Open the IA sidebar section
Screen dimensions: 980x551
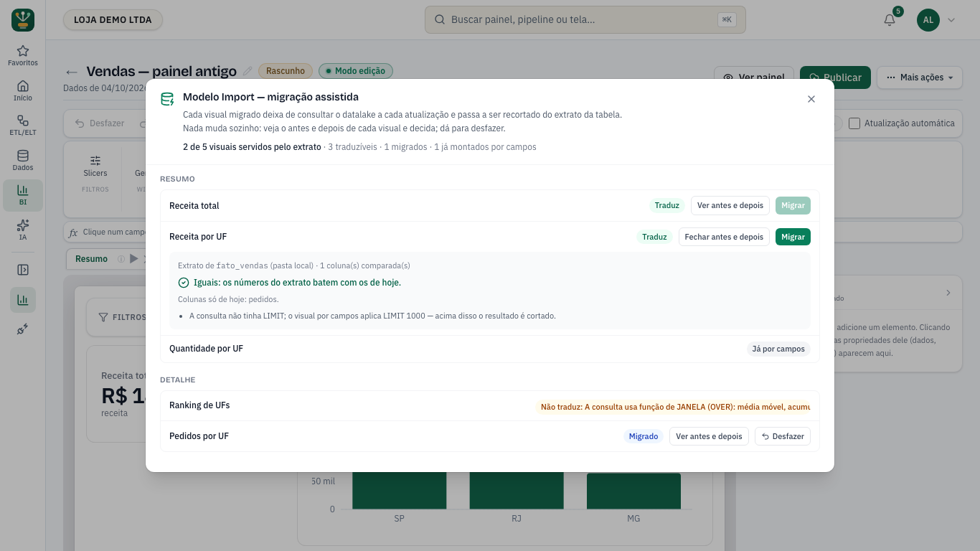pos(23,230)
